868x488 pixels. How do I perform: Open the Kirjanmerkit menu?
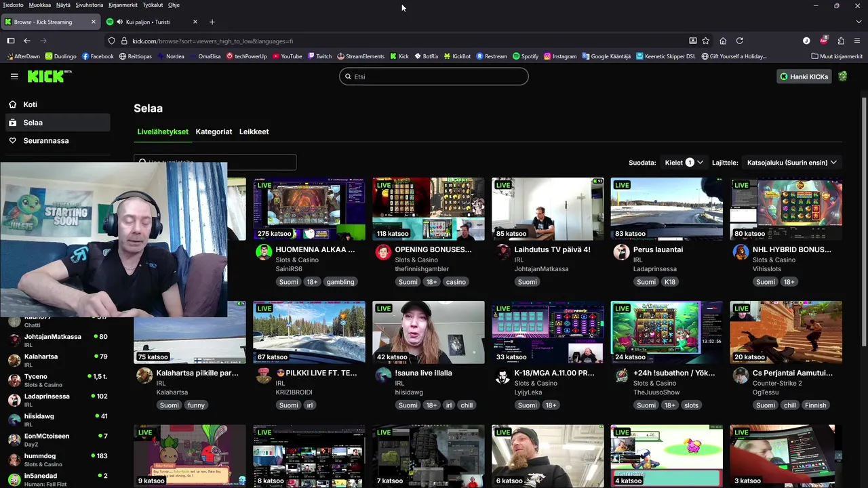coord(123,5)
